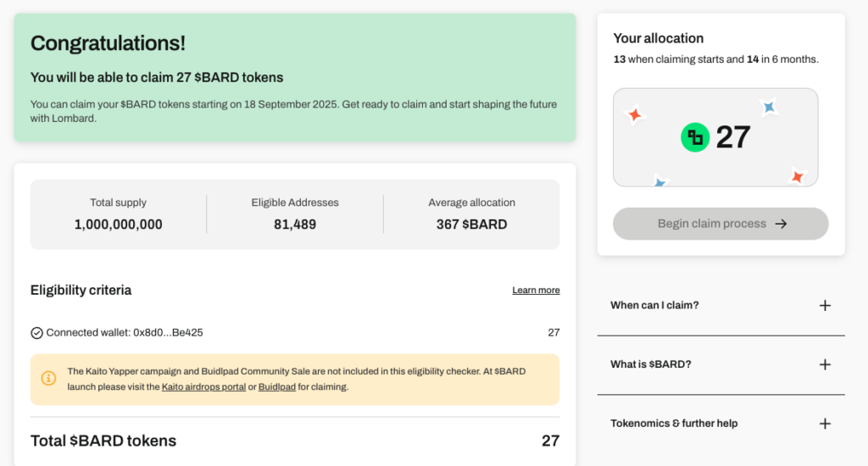Click the Eligible Addresses value 81,489

(295, 225)
